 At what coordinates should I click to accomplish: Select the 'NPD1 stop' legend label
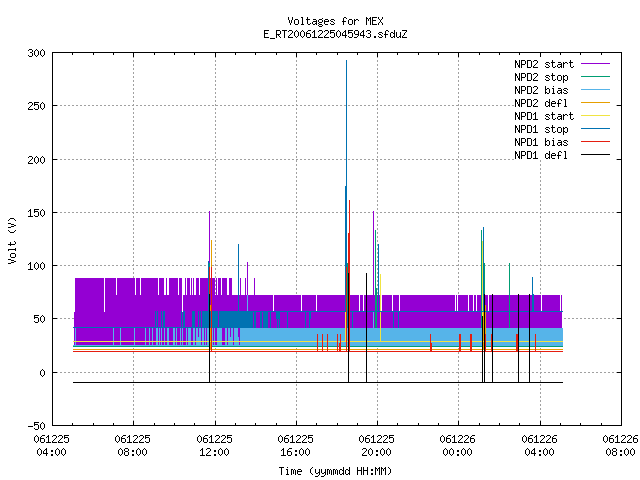coord(541,129)
